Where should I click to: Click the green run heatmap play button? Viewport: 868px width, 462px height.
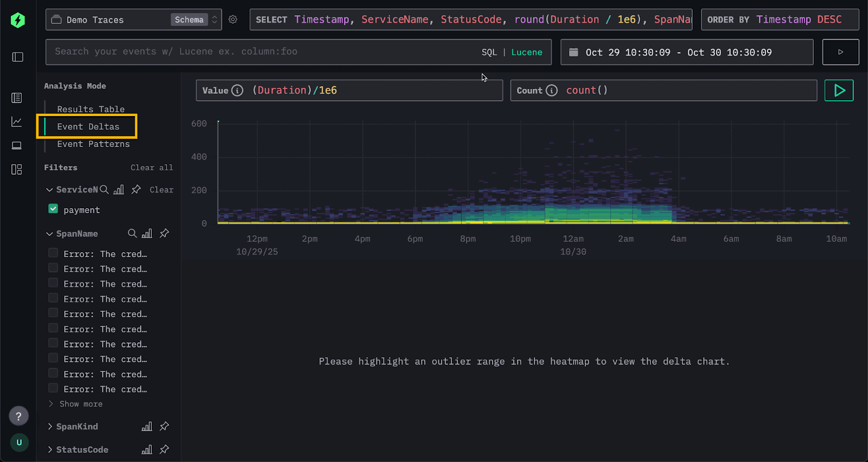pos(839,91)
